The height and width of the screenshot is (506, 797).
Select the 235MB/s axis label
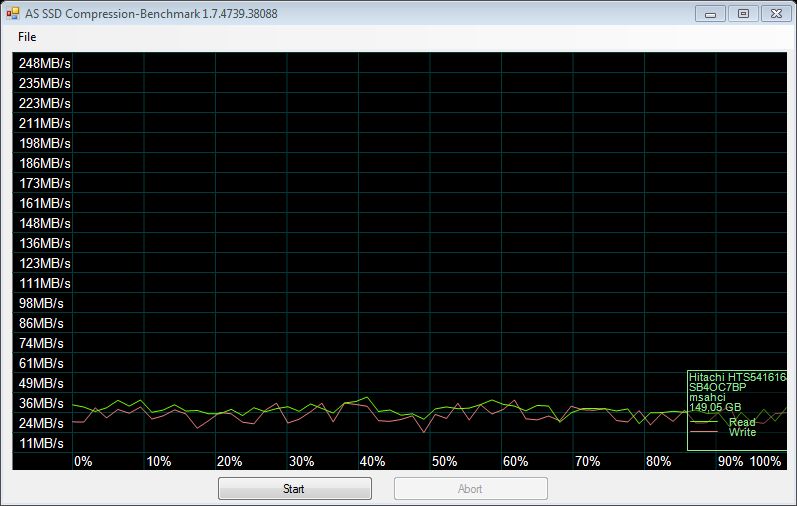pos(45,83)
